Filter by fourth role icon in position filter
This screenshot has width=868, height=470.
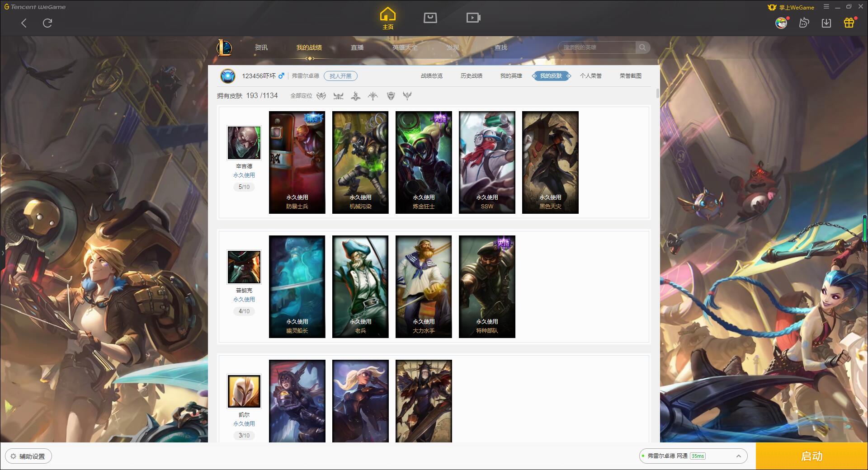(x=373, y=96)
